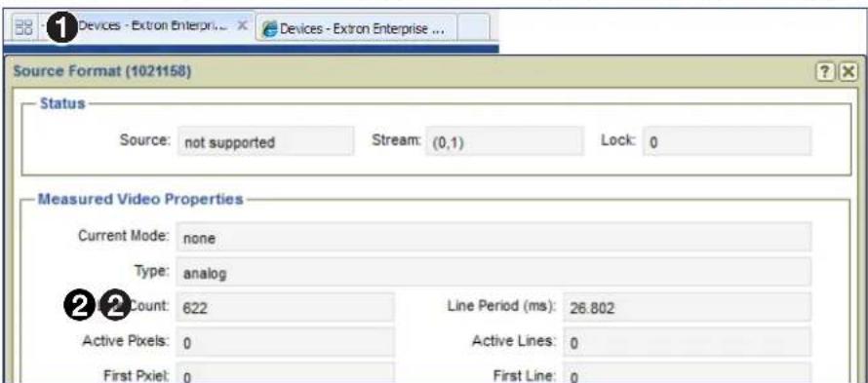Click the count field showing 622
The width and height of the screenshot is (868, 383).
[285, 307]
